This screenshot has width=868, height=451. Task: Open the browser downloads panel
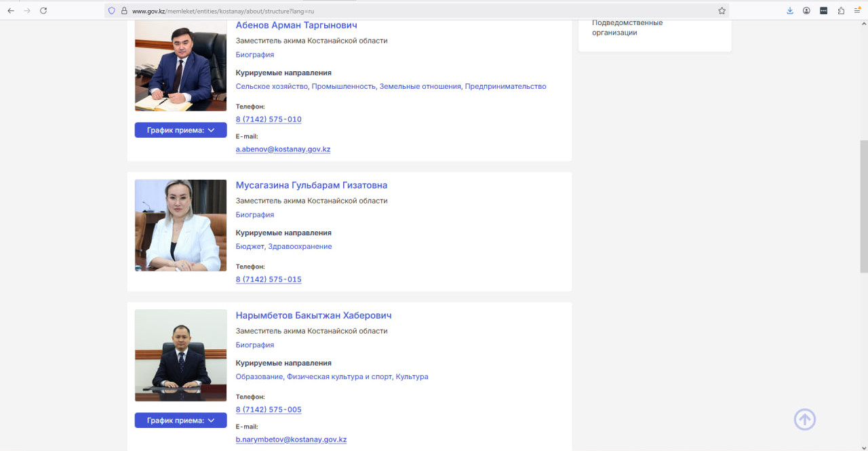[790, 11]
